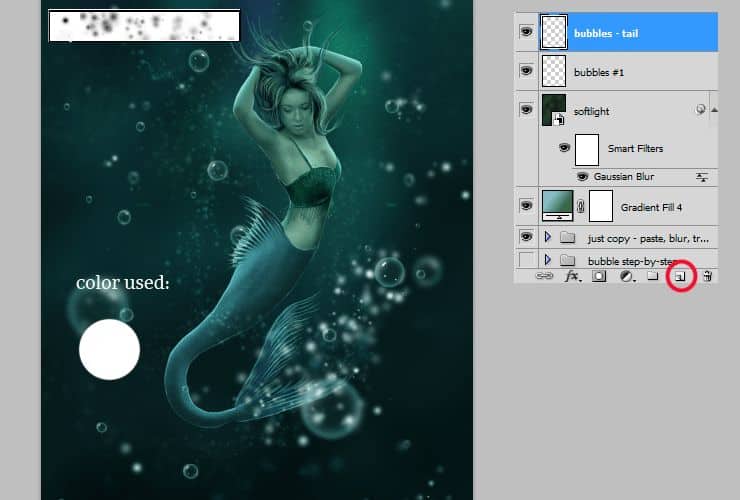The height and width of the screenshot is (500, 740).
Task: Click the Create New Group folder icon
Action: (x=652, y=275)
